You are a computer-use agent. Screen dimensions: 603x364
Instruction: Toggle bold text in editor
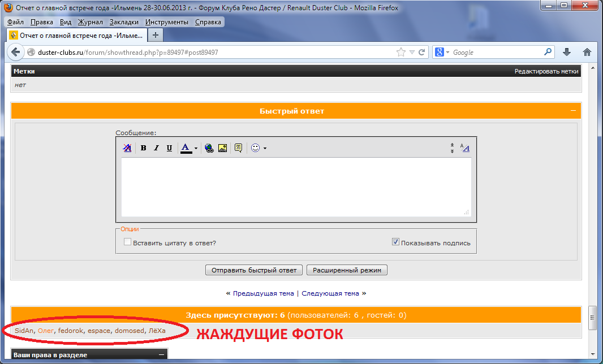(x=144, y=148)
